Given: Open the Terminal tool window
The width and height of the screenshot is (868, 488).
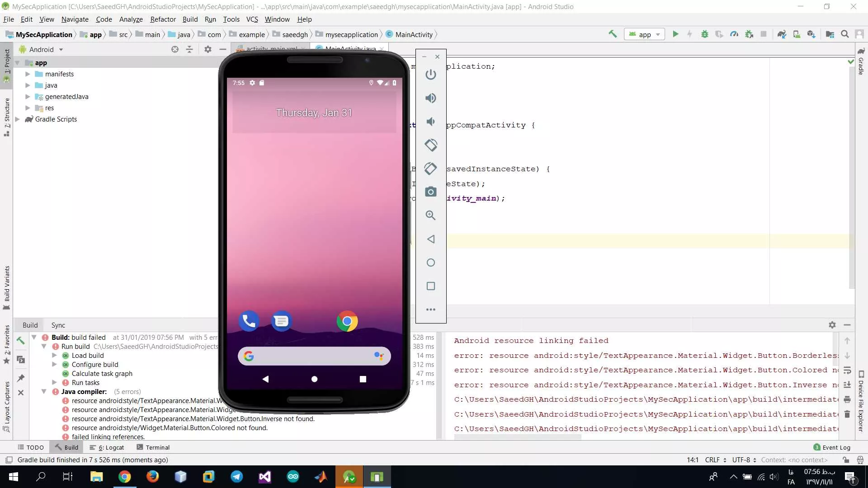Looking at the screenshot, I should 153,448.
